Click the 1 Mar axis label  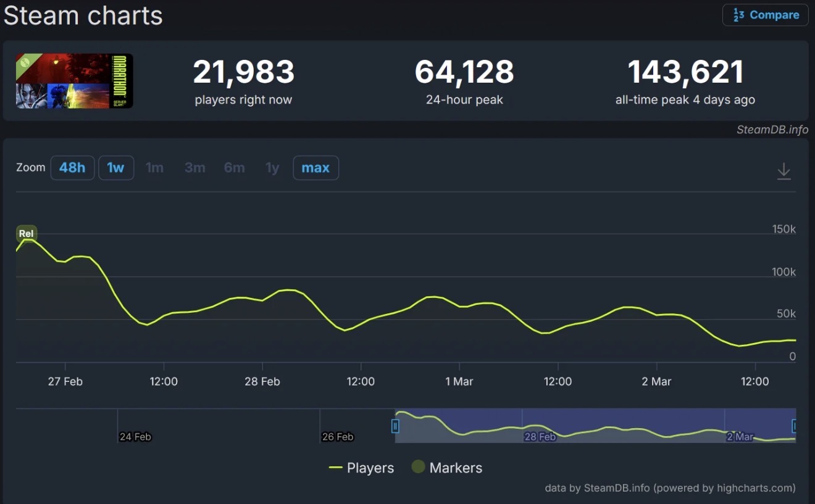tap(459, 382)
